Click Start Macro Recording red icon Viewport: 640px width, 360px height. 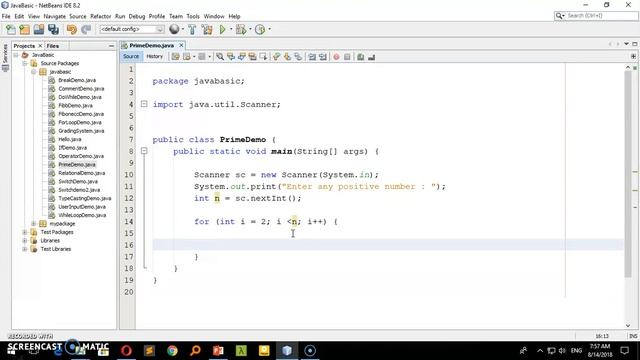[336, 57]
